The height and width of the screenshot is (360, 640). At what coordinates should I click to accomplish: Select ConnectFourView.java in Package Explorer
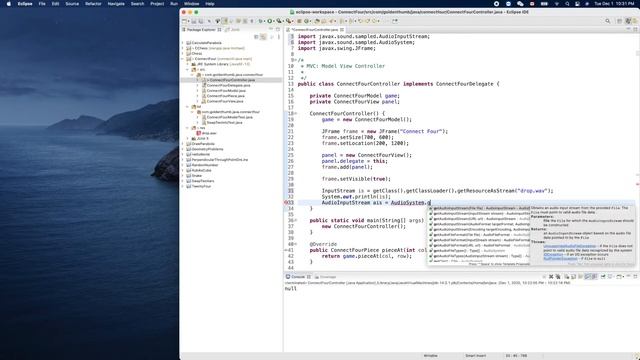click(224, 101)
